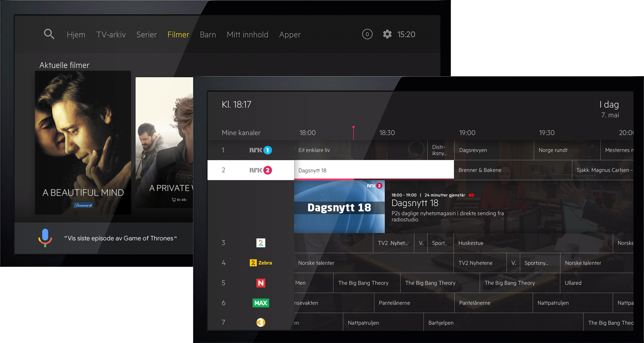Open Apper tab
The height and width of the screenshot is (343, 644).
[290, 35]
